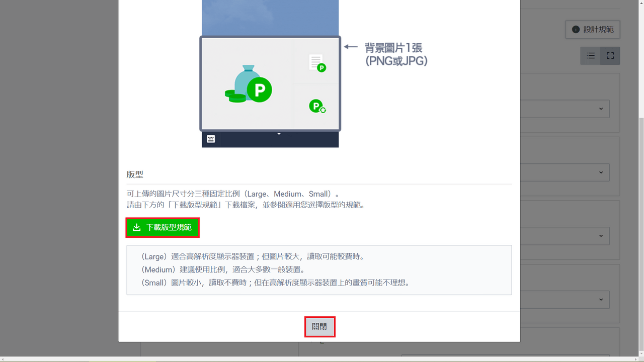
Task: Click the money bag P icon
Action: pos(248,83)
